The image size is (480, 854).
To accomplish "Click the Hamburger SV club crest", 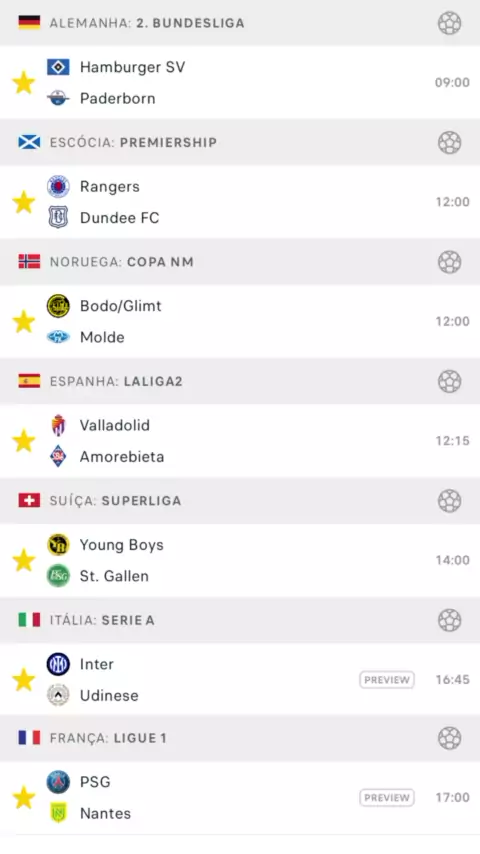I will [x=58, y=67].
